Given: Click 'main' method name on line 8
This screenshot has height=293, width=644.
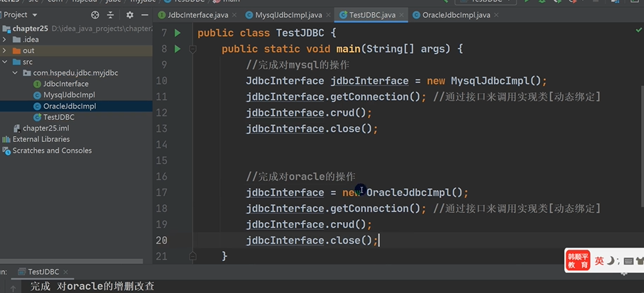Looking at the screenshot, I should click(349, 49).
